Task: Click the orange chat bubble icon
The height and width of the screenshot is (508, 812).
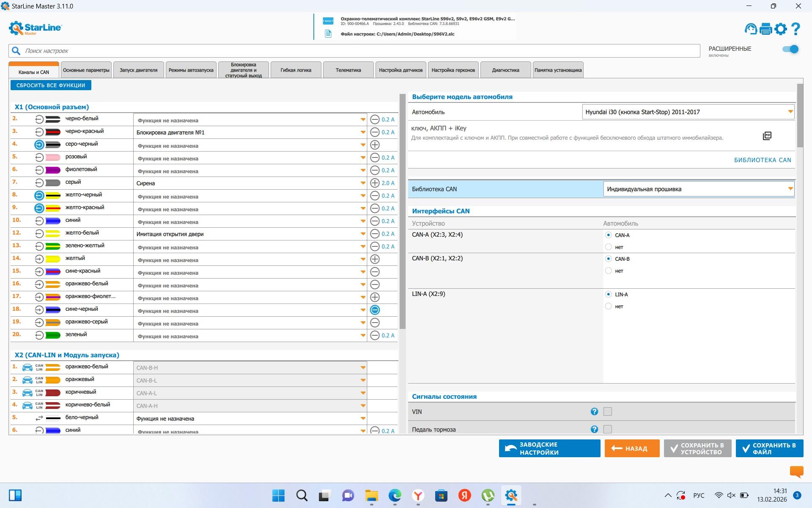Action: [796, 471]
